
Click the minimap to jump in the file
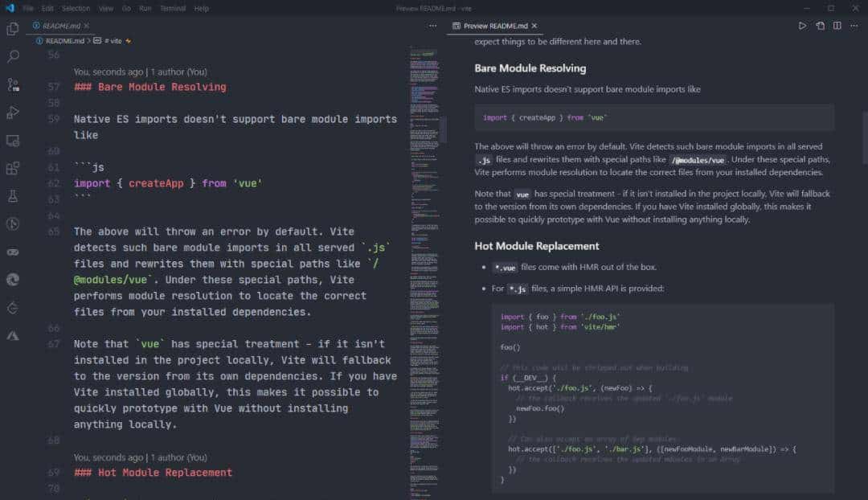[x=426, y=241]
